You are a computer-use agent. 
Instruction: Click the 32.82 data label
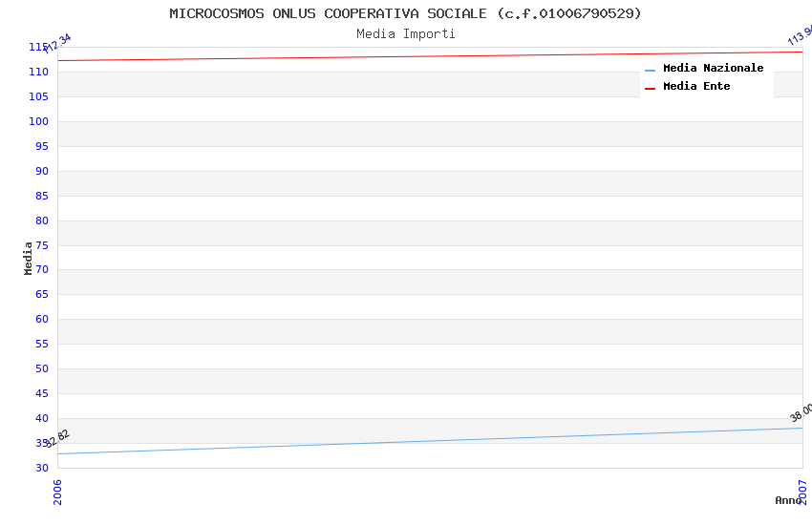(56, 439)
